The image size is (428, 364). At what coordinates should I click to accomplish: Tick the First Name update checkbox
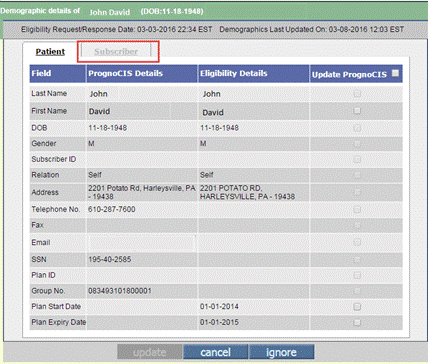pyautogui.click(x=357, y=110)
